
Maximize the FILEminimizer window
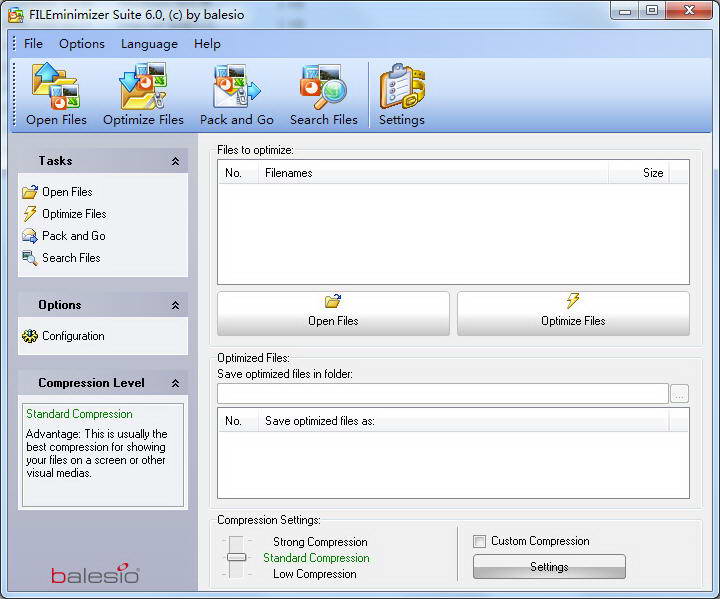652,10
